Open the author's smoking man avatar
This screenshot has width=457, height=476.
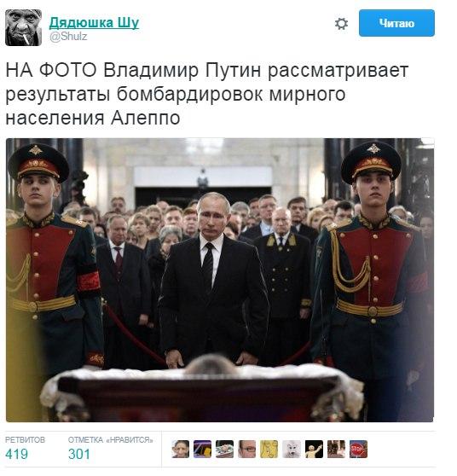click(x=23, y=27)
